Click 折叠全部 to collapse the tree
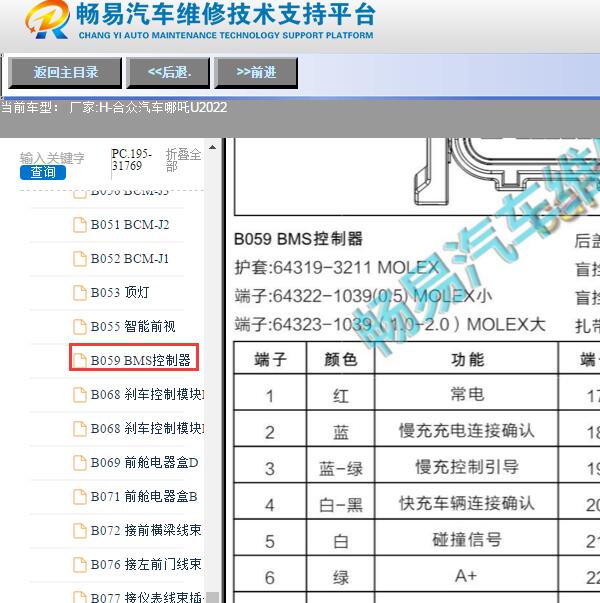Viewport: 600px width, 603px height. pyautogui.click(x=183, y=160)
